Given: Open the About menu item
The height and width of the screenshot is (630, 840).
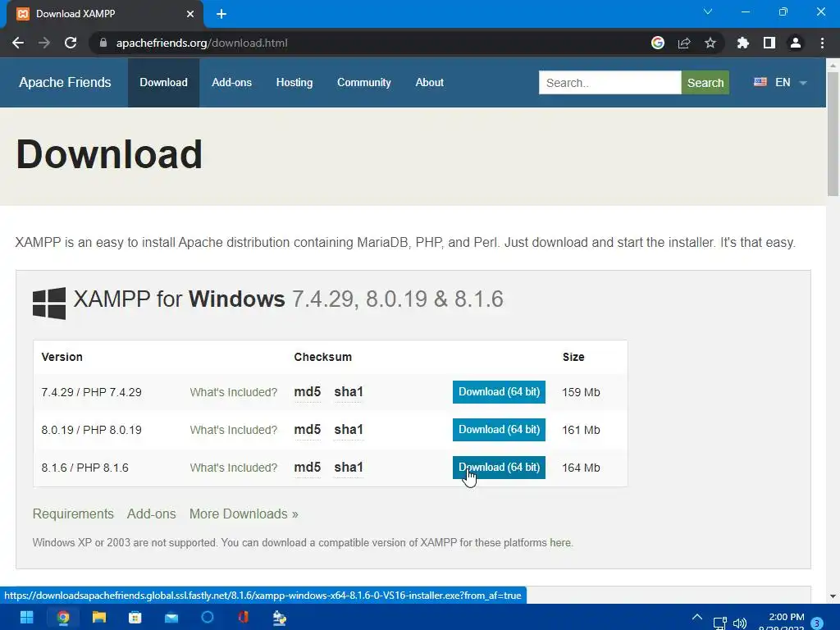Looking at the screenshot, I should tap(429, 83).
